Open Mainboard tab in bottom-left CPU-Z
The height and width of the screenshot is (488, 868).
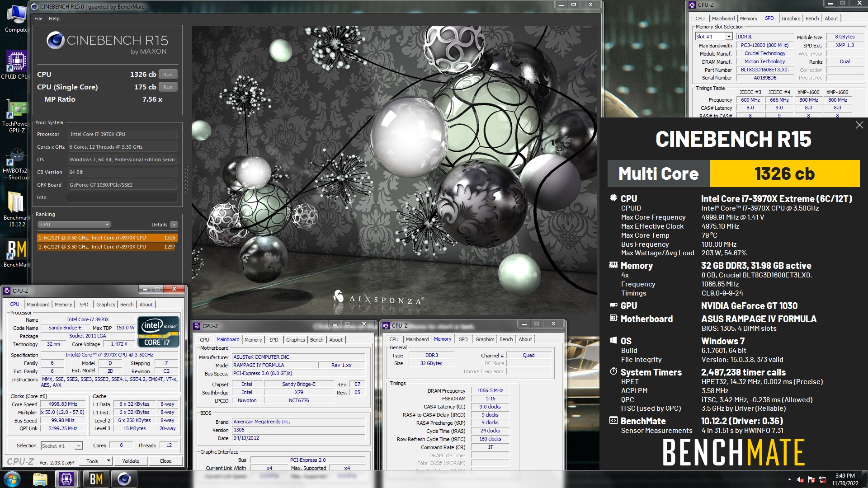[x=38, y=305]
